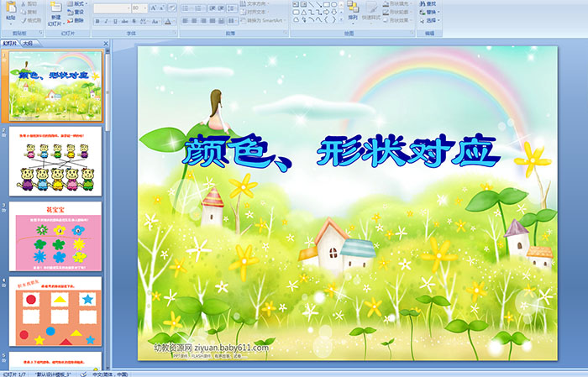Select the Text Box shape in gallery
588x377 pixels.
(297, 4)
